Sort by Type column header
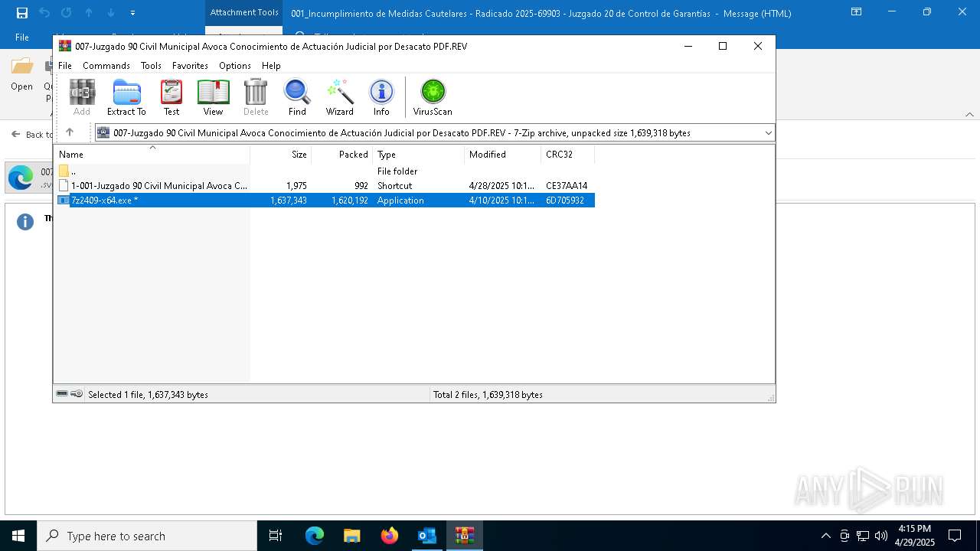Viewport: 980px width, 551px height. (x=418, y=154)
